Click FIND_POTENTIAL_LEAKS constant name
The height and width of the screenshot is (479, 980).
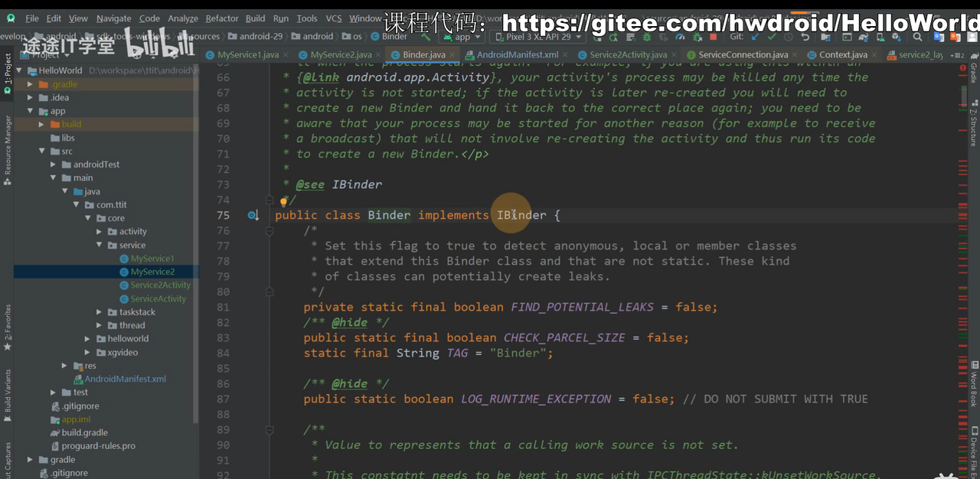[582, 307]
